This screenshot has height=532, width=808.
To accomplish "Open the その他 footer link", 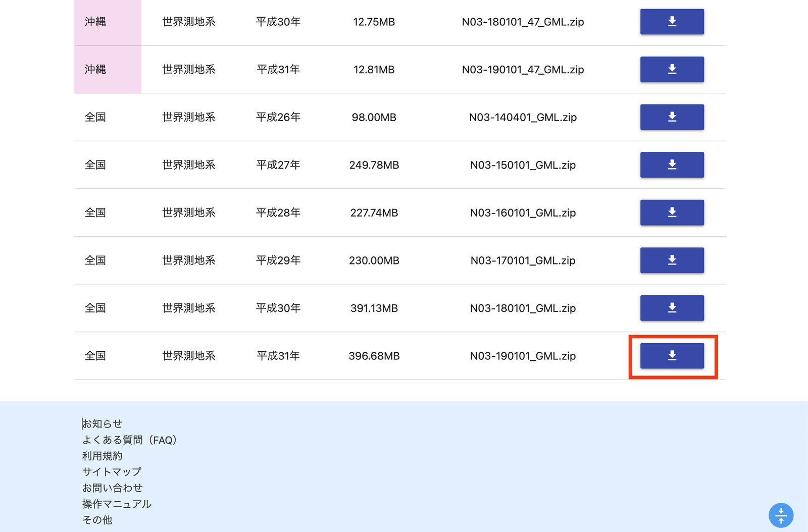I will 97,520.
